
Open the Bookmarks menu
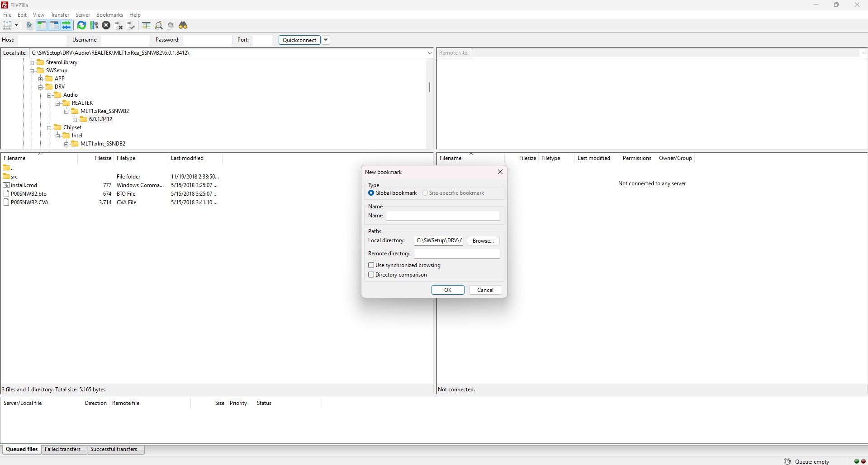coord(109,15)
